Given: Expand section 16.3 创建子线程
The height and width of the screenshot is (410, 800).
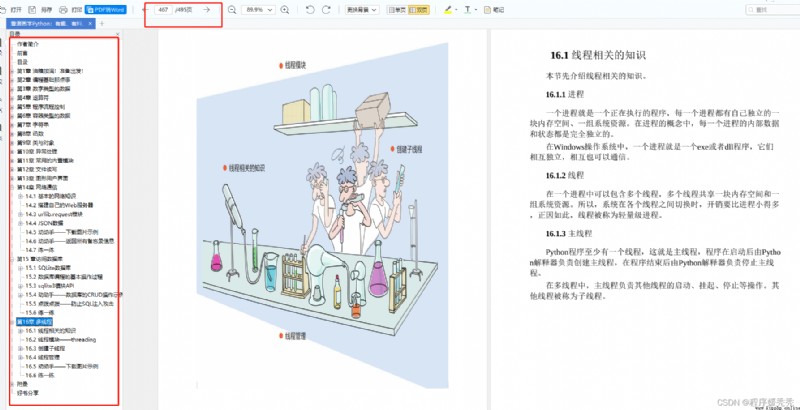Looking at the screenshot, I should pyautogui.click(x=21, y=348).
